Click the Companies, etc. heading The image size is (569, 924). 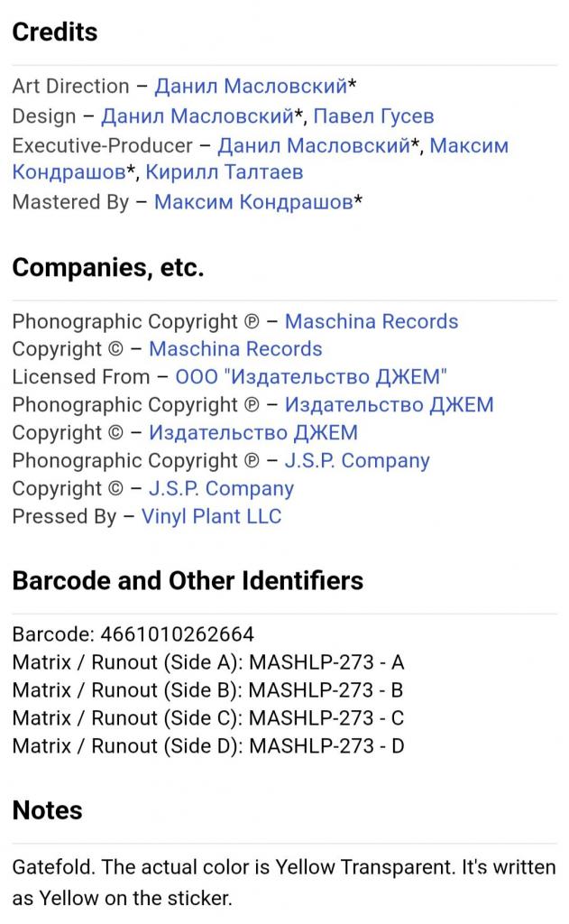pyautogui.click(x=108, y=268)
